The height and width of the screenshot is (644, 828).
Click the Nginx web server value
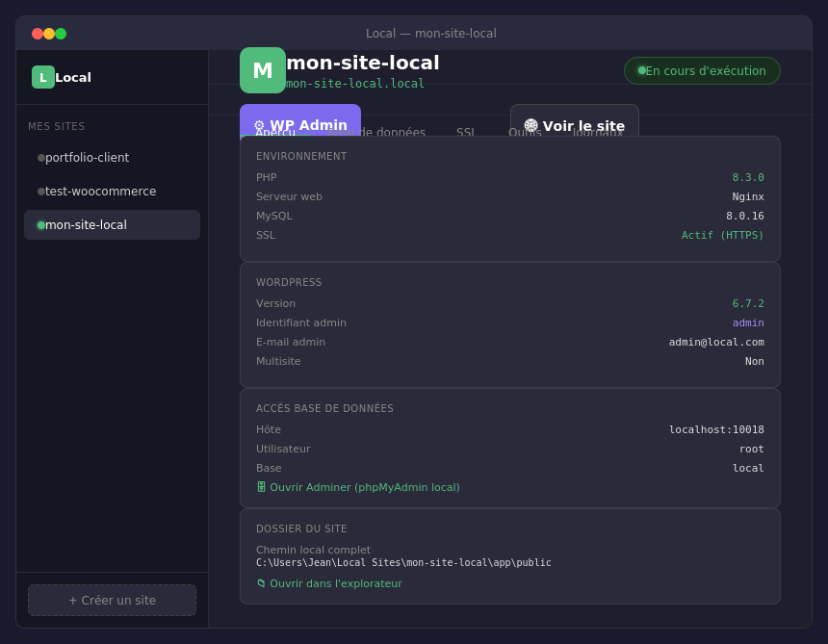pyautogui.click(x=748, y=196)
